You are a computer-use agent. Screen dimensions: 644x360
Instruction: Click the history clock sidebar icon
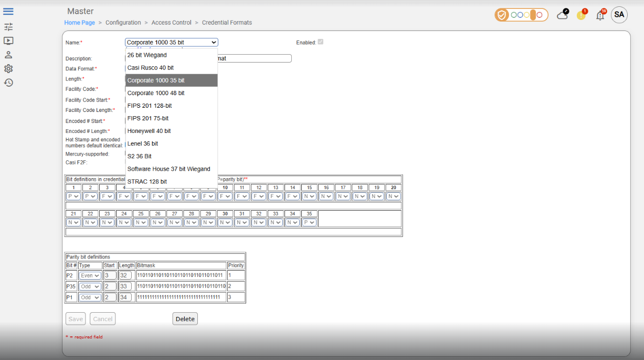[8, 83]
